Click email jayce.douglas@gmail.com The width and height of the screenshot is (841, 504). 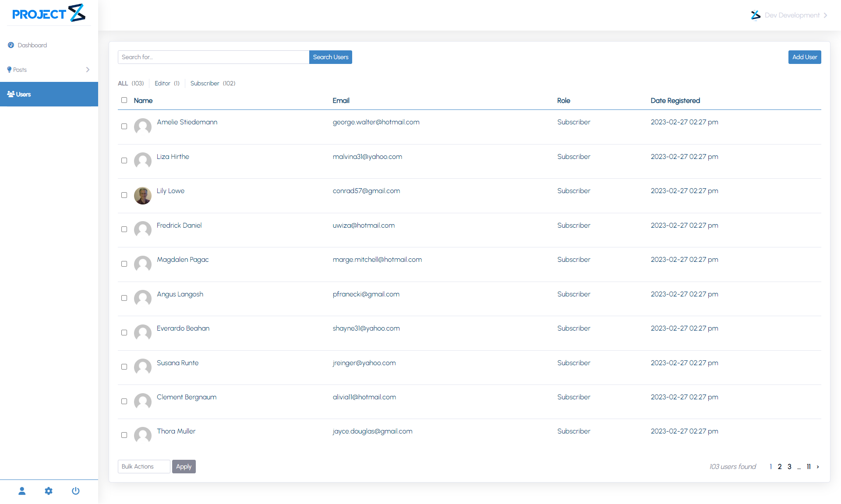pyautogui.click(x=373, y=431)
